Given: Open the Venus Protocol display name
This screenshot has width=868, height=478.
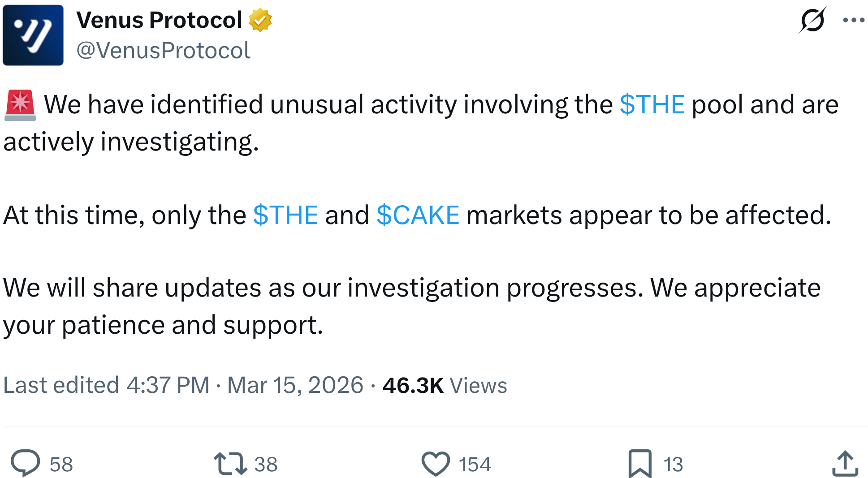Looking at the screenshot, I should (159, 20).
